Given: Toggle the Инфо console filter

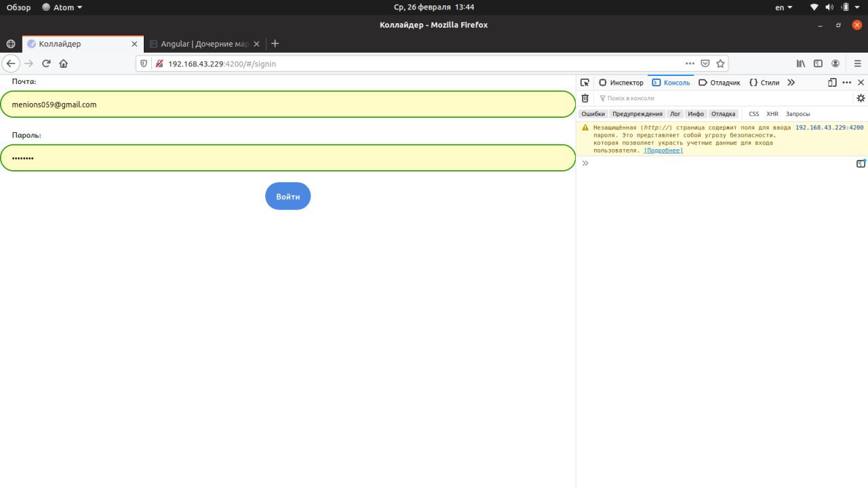Looking at the screenshot, I should point(696,114).
